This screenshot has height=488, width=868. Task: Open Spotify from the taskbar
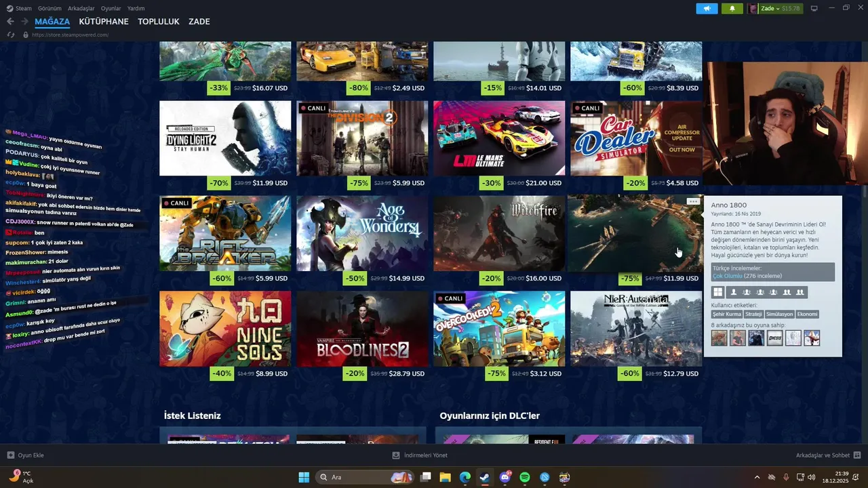524,477
